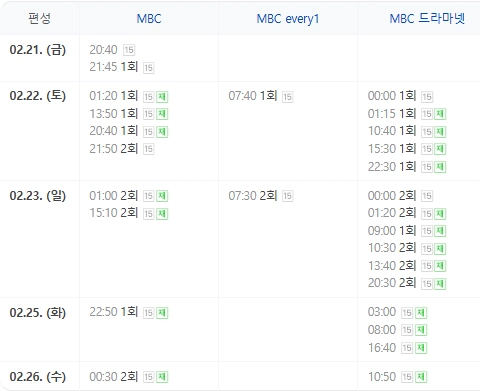The image size is (480, 391).
Task: Click the rerun 재 icon beside 13:40 2회
Action: (x=440, y=266)
